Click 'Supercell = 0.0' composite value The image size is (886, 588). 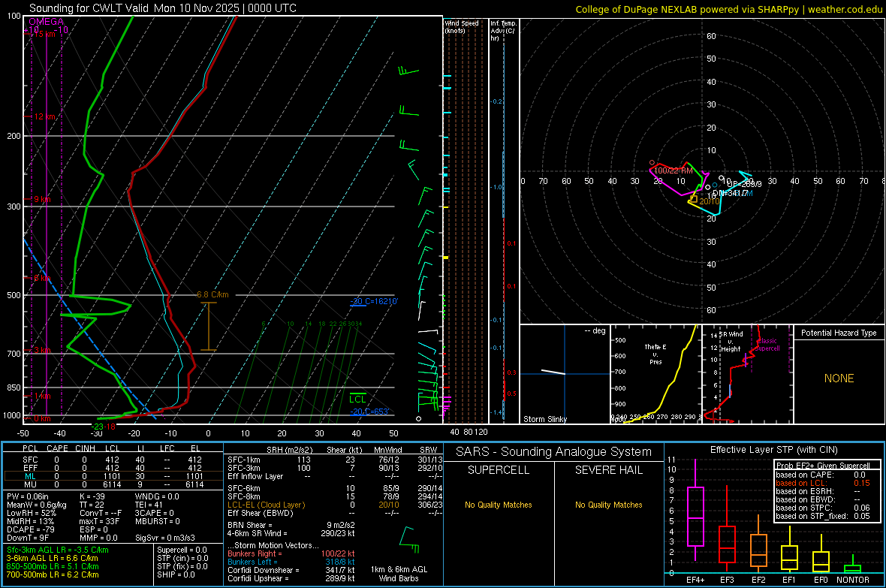tap(182, 550)
